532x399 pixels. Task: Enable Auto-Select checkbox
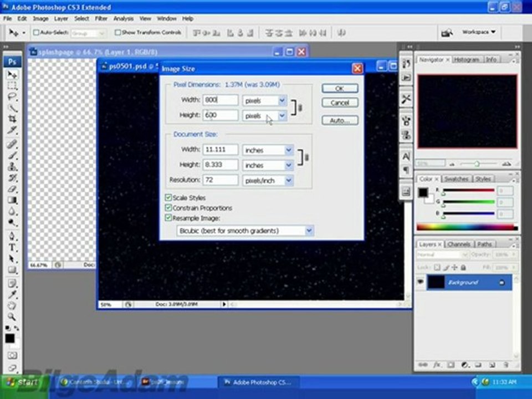[x=36, y=32]
